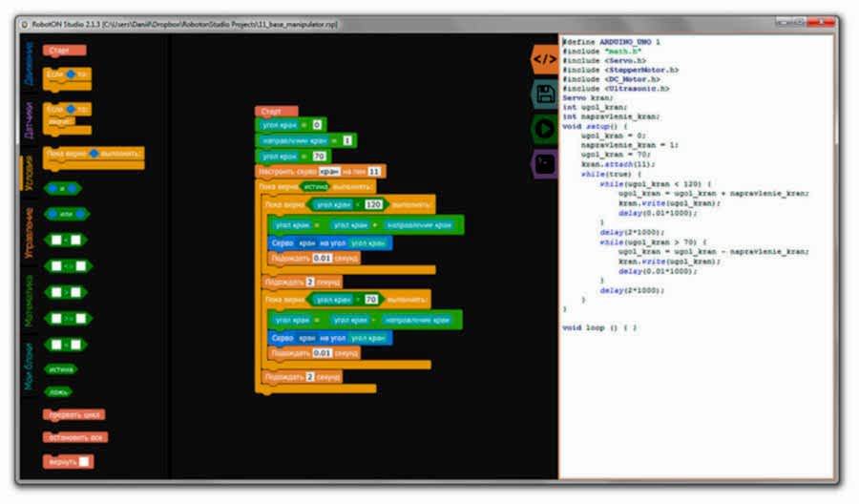Click the 'вернуть' palette block
Image resolution: width=859 pixels, height=504 pixels.
pyautogui.click(x=68, y=461)
